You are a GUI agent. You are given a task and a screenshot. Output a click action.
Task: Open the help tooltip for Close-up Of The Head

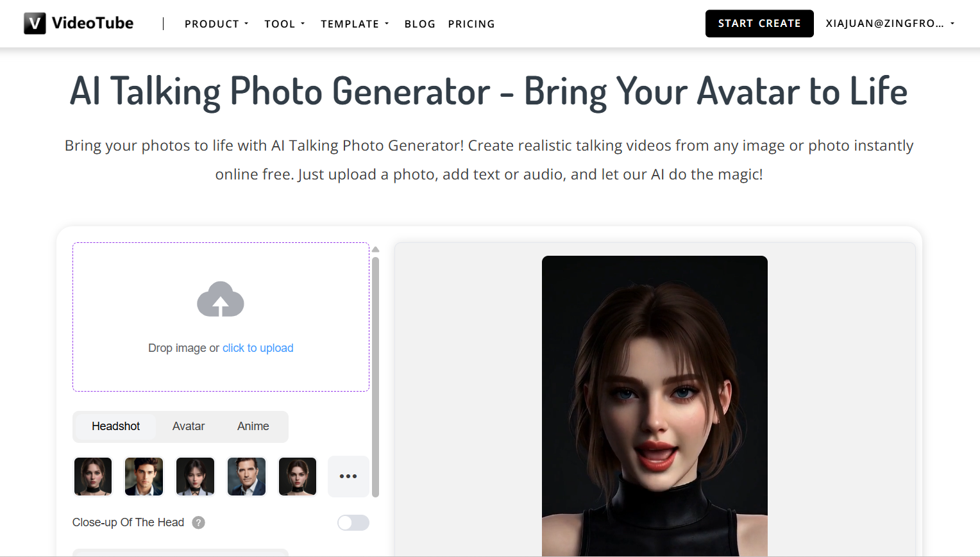point(199,522)
